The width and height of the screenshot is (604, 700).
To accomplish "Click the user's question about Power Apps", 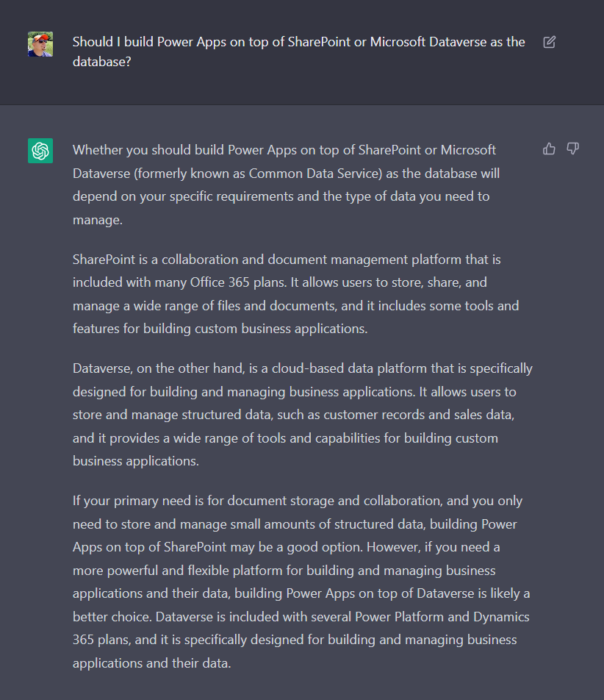I will coord(298,51).
